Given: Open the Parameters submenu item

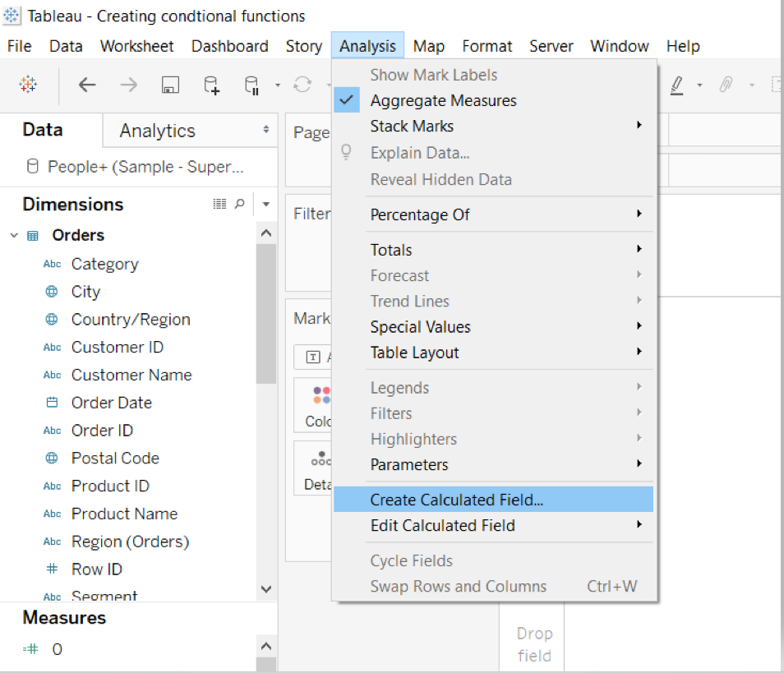Looking at the screenshot, I should point(494,464).
